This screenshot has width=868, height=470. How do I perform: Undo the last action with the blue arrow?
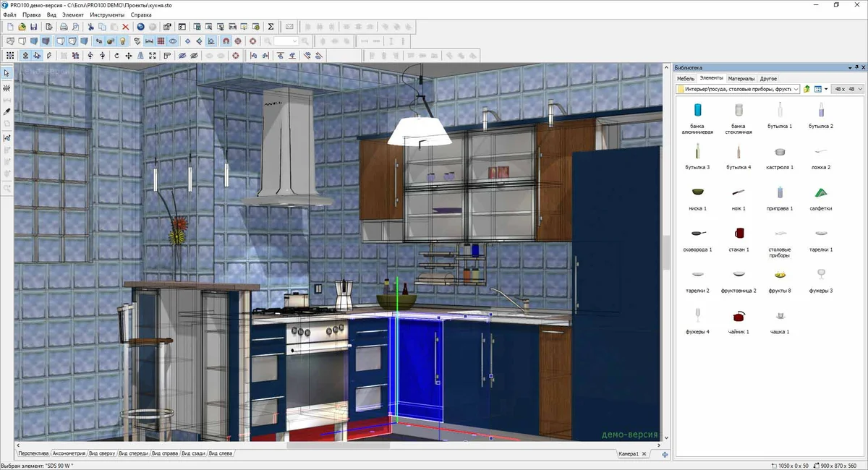140,27
